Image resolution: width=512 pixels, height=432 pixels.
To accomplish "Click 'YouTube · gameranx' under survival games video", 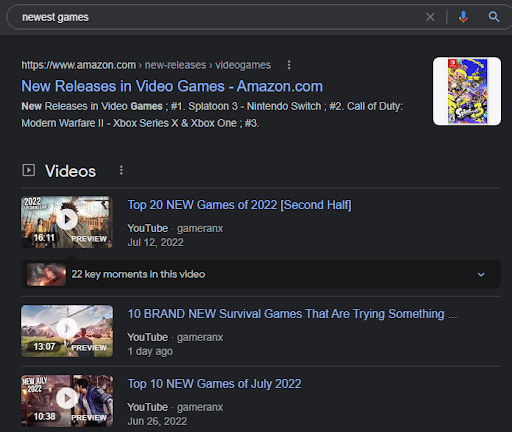I will point(175,337).
